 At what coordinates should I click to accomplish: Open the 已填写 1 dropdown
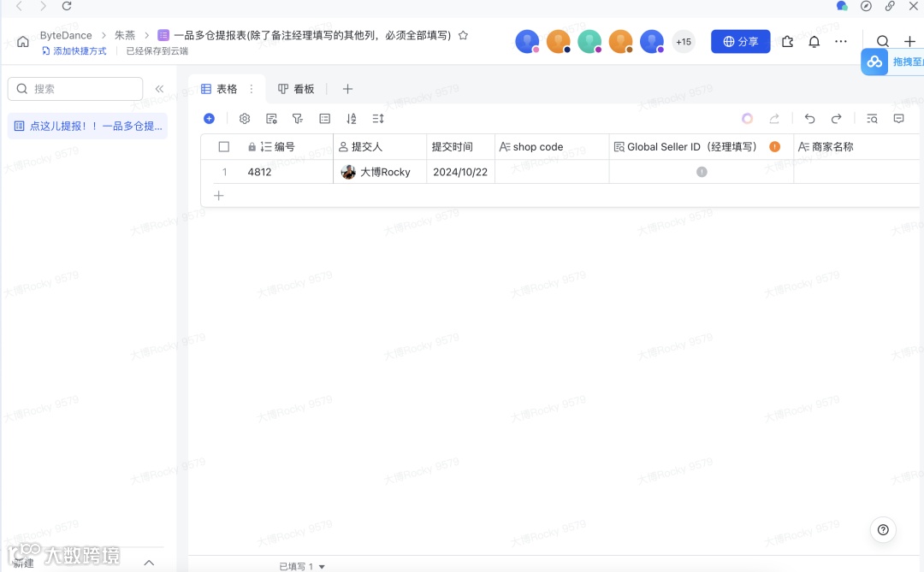click(302, 566)
